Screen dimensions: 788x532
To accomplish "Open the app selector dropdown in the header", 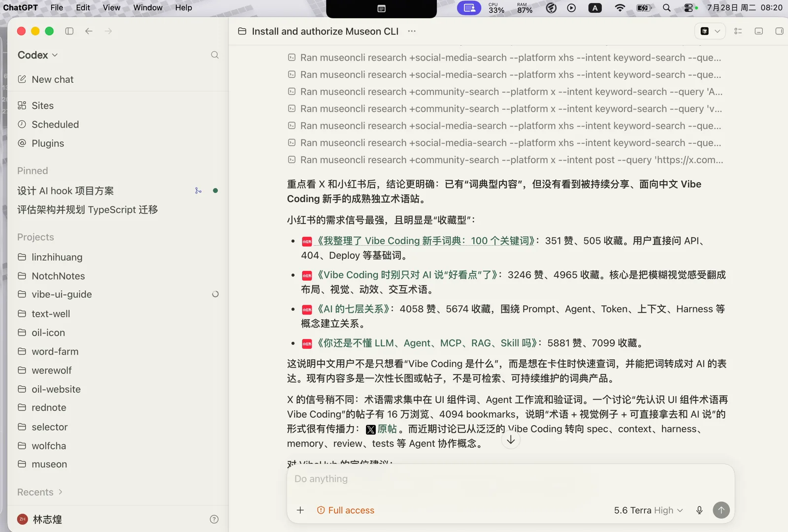I will [710, 31].
